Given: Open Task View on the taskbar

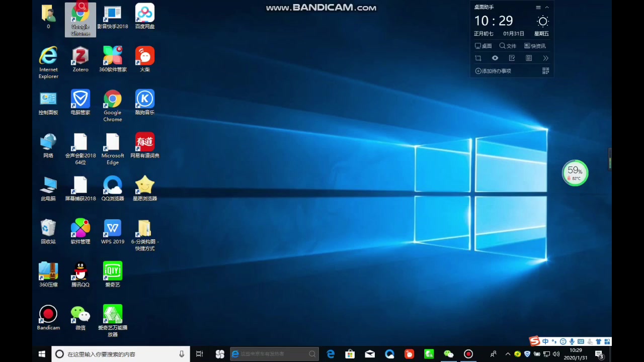Looking at the screenshot, I should coord(199,354).
